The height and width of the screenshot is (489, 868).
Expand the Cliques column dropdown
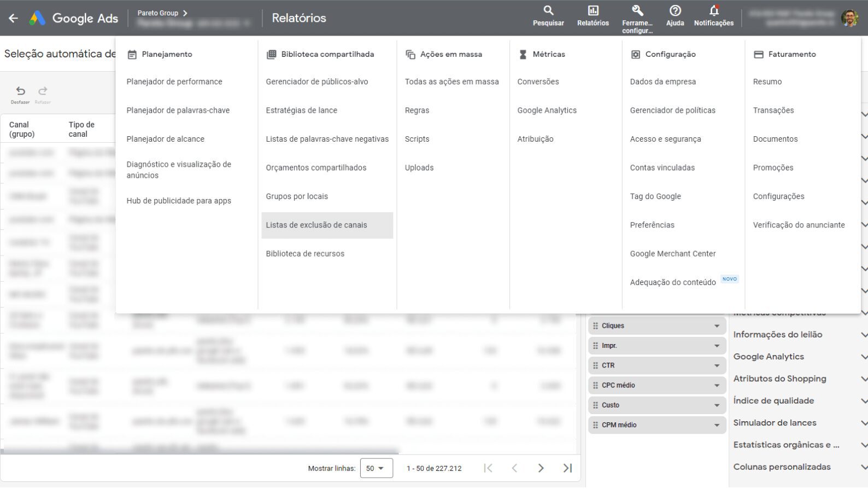click(x=716, y=326)
